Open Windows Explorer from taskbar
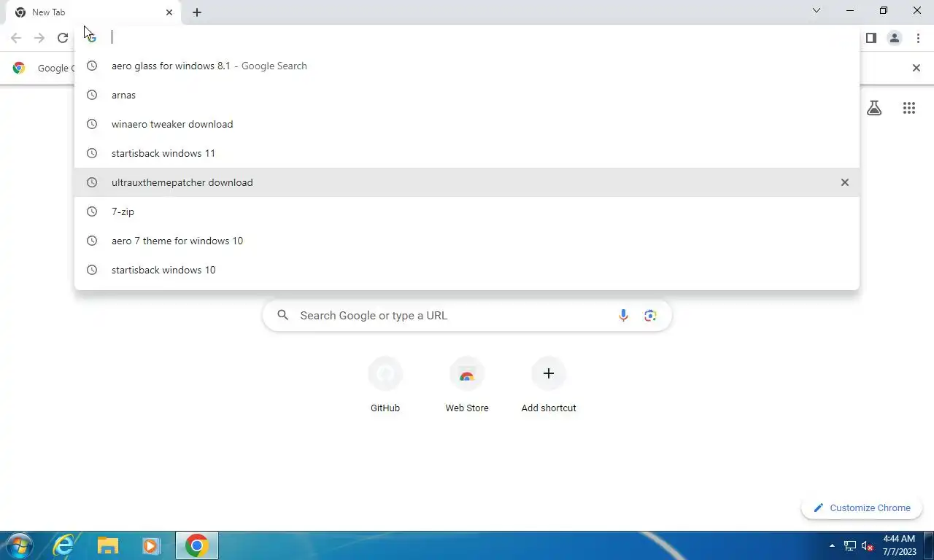 tap(108, 545)
